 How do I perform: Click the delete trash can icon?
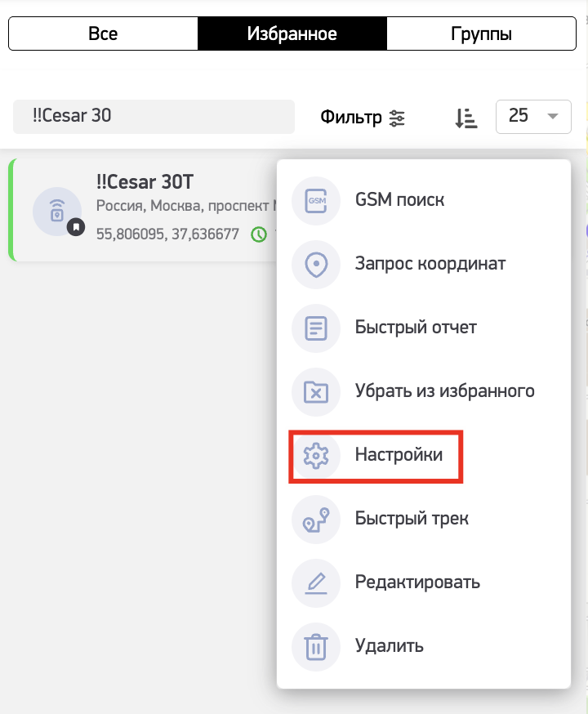[315, 646]
